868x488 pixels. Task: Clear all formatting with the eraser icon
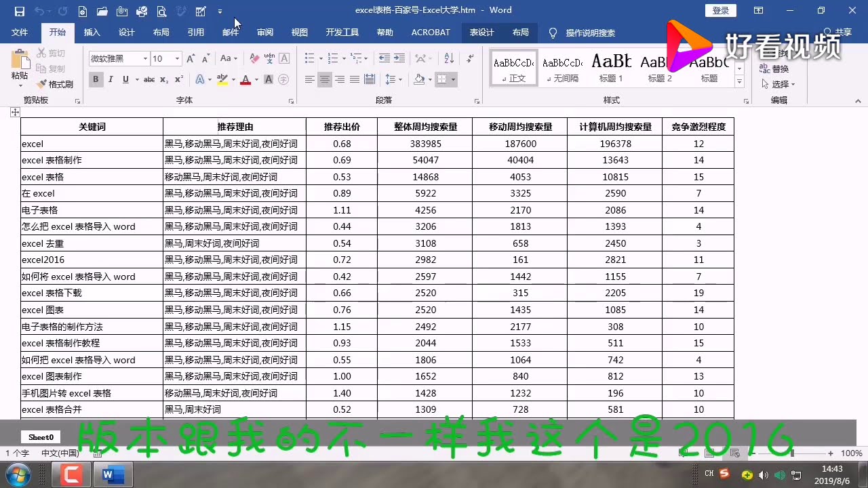254,59
